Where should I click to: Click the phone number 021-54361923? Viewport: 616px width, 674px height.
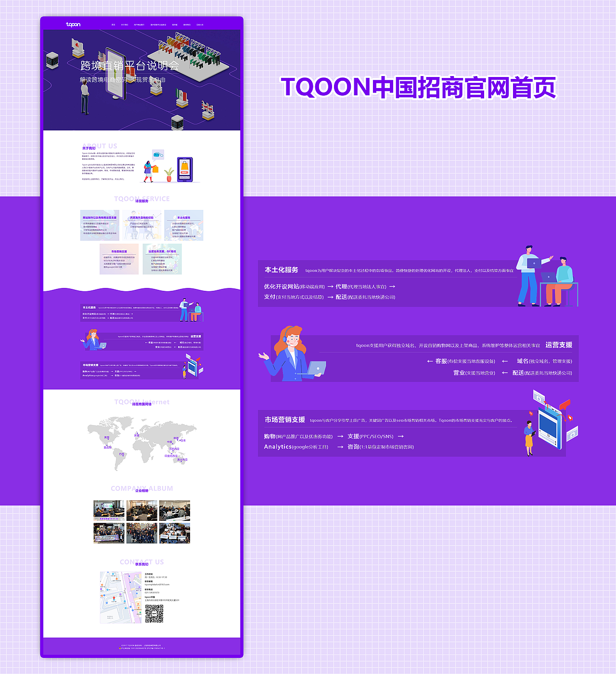tap(152, 593)
